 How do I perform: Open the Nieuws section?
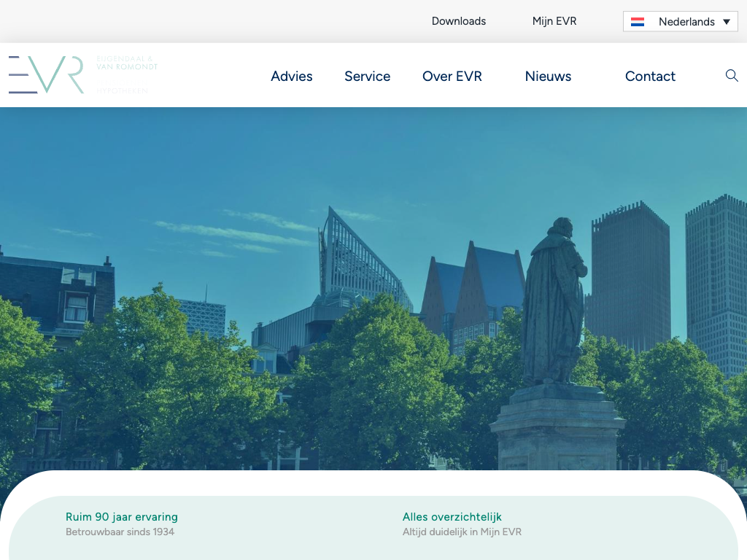tap(548, 77)
